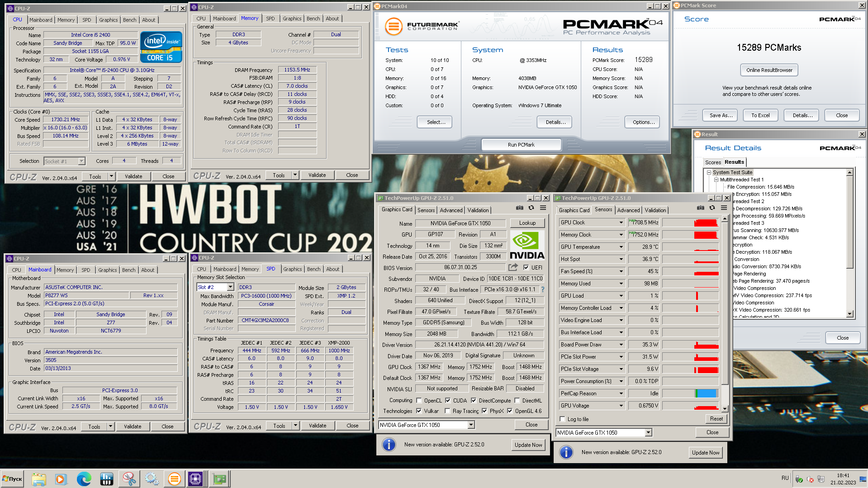Image resolution: width=868 pixels, height=488 pixels.
Task: Open GPU selector dropdown in GPU-Z Graphics Card window
Action: [471, 425]
